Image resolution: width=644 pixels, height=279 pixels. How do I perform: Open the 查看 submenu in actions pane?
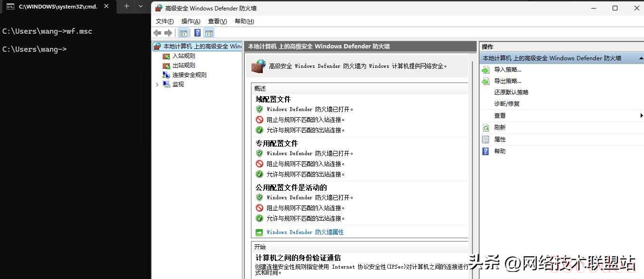(x=500, y=116)
